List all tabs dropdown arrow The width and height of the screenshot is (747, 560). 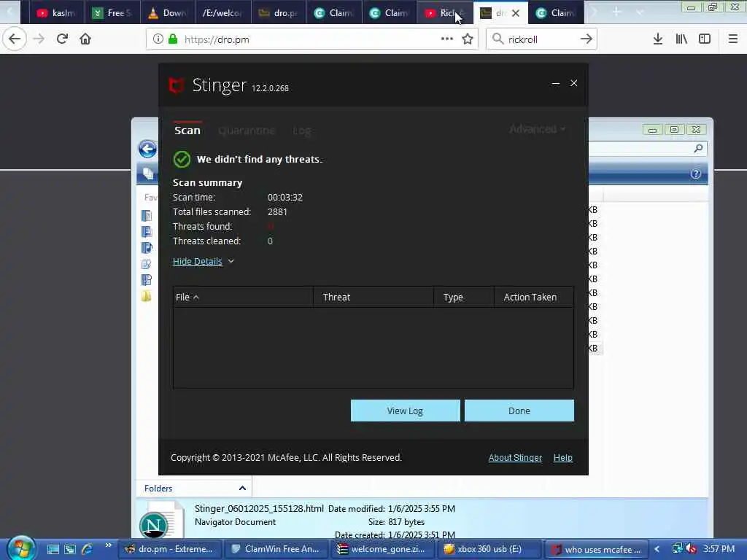coord(639,12)
